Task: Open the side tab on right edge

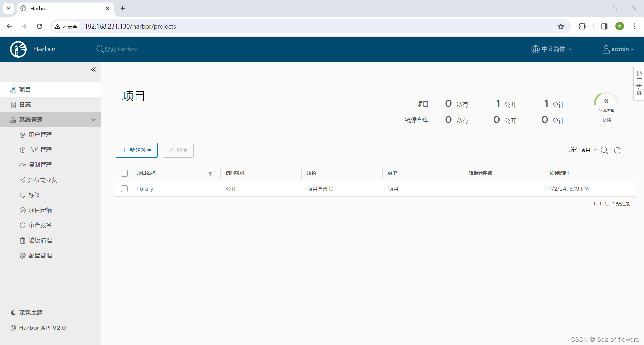Action: 639,83
